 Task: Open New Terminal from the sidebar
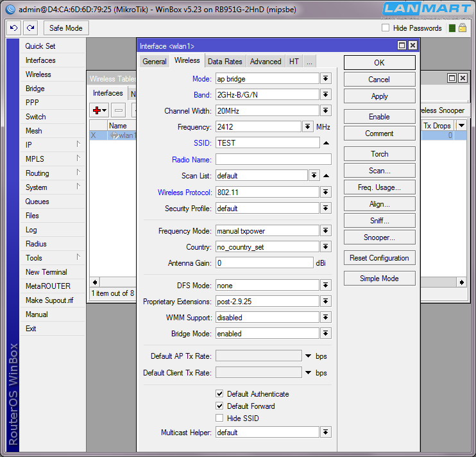pyautogui.click(x=52, y=272)
